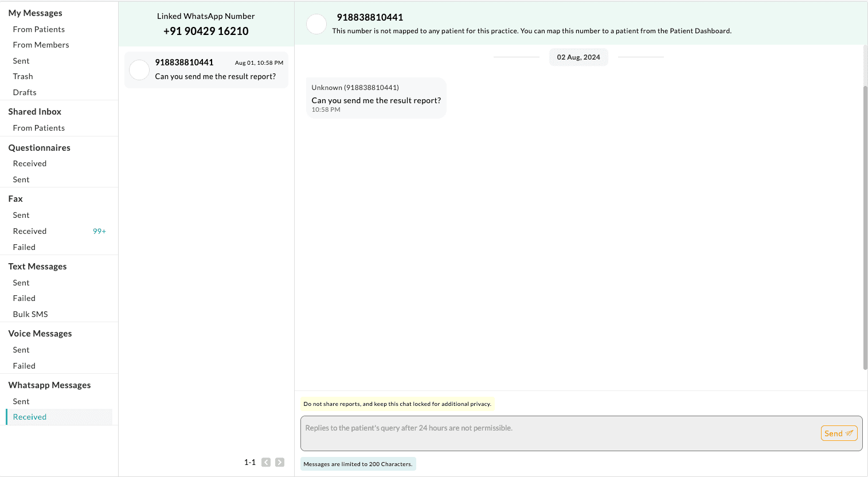Click the avatar in the chat header

pyautogui.click(x=316, y=24)
